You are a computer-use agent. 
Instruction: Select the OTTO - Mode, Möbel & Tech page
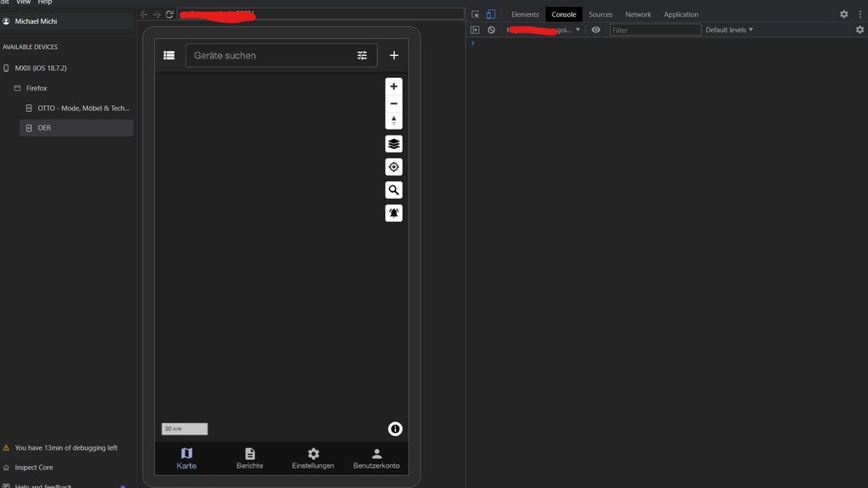tap(84, 108)
